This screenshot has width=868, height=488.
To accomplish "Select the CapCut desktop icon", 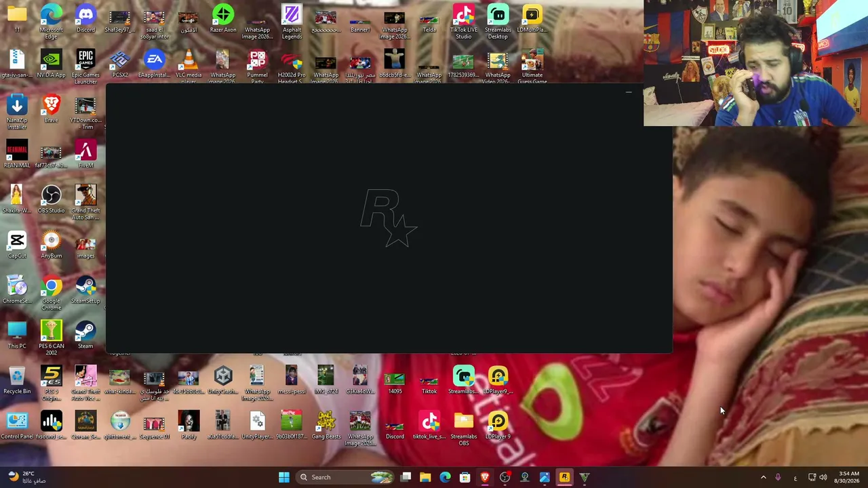I will pyautogui.click(x=17, y=245).
